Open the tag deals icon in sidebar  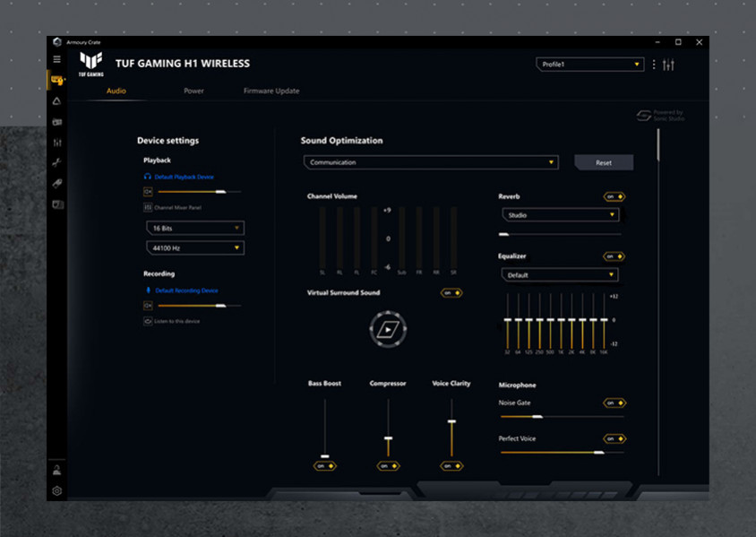[57, 184]
